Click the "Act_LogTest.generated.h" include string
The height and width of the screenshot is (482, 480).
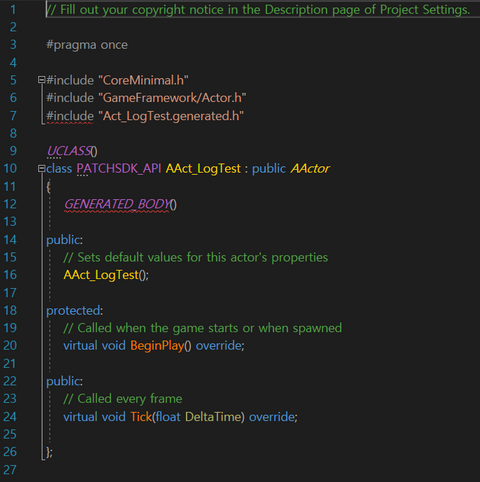pyautogui.click(x=171, y=116)
